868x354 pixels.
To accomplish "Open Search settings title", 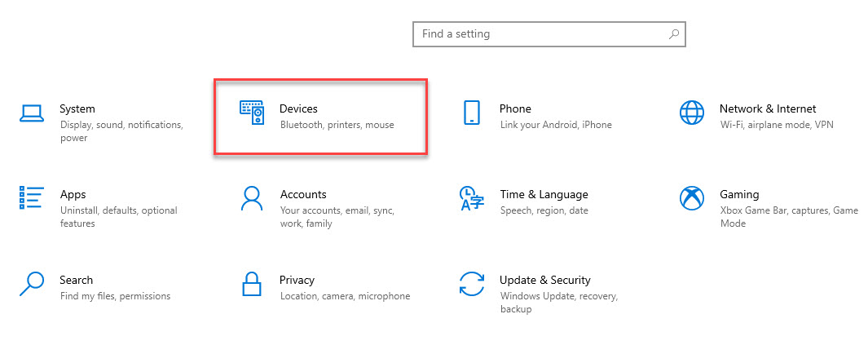I will coord(77,280).
